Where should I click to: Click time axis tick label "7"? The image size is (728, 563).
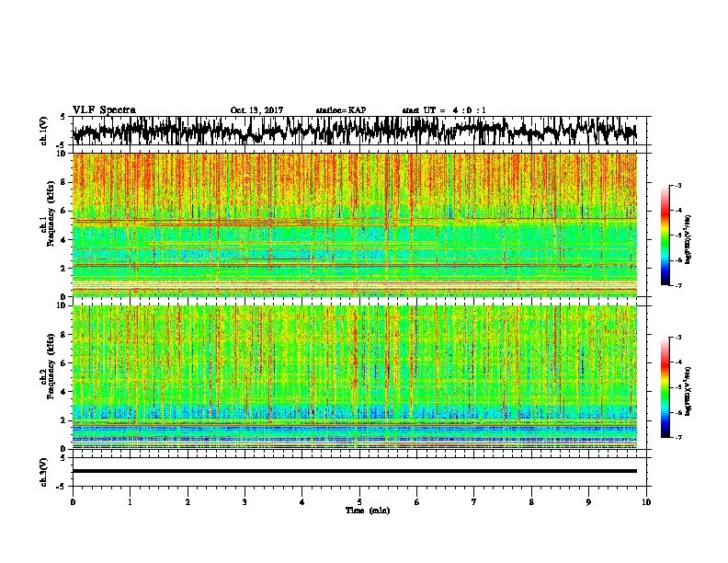pos(474,502)
